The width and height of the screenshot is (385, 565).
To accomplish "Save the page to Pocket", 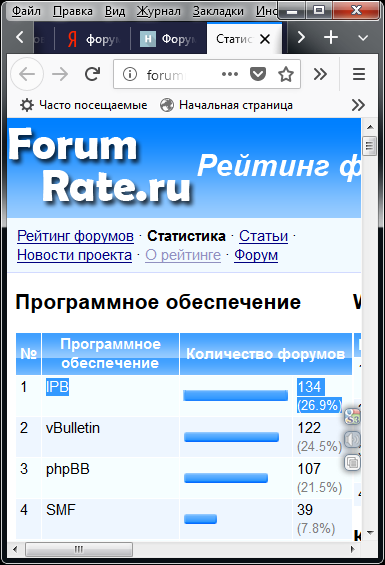I will pyautogui.click(x=258, y=74).
